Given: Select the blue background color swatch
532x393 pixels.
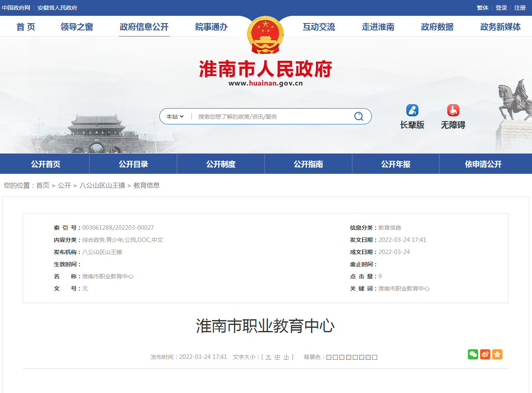Looking at the screenshot, I should coord(328,357).
